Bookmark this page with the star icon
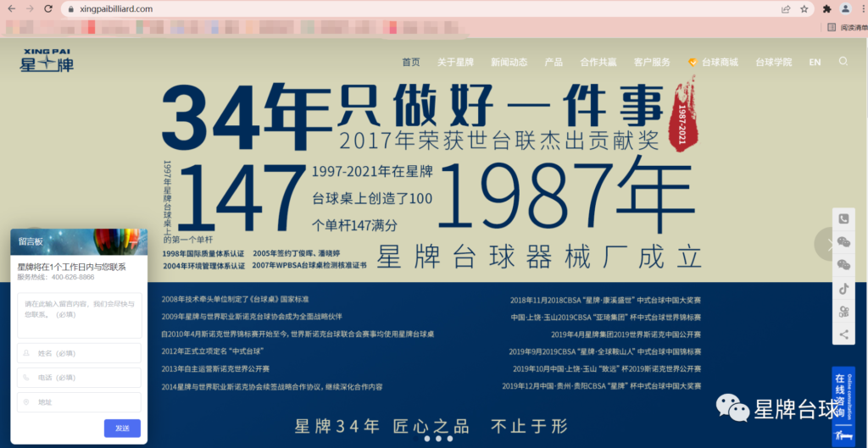Viewport: 868px width, 448px height. 804,8
